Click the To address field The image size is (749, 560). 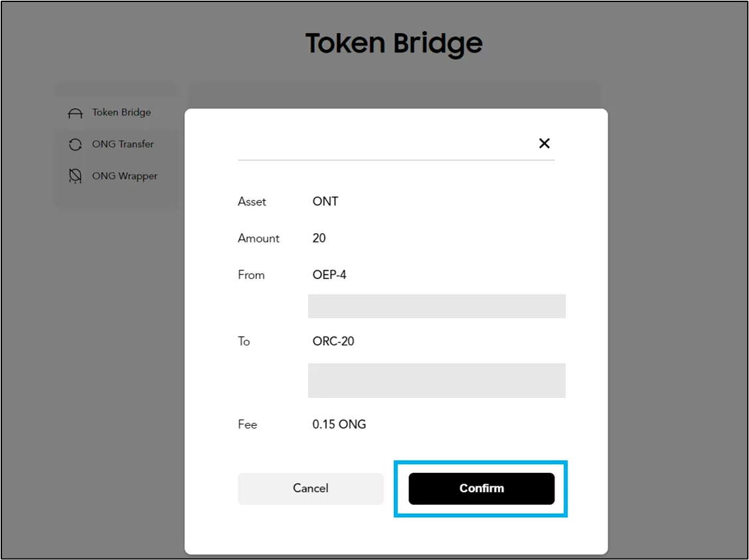[x=436, y=380]
